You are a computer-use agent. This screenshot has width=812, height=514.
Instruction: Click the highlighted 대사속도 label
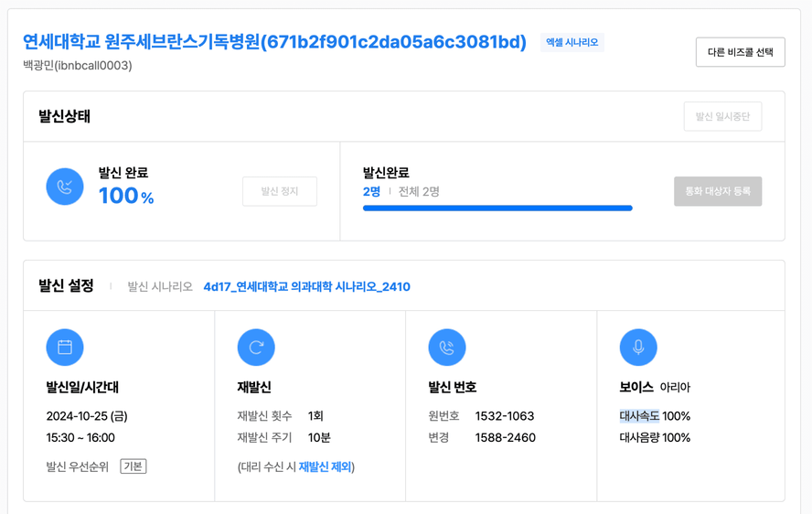point(639,416)
